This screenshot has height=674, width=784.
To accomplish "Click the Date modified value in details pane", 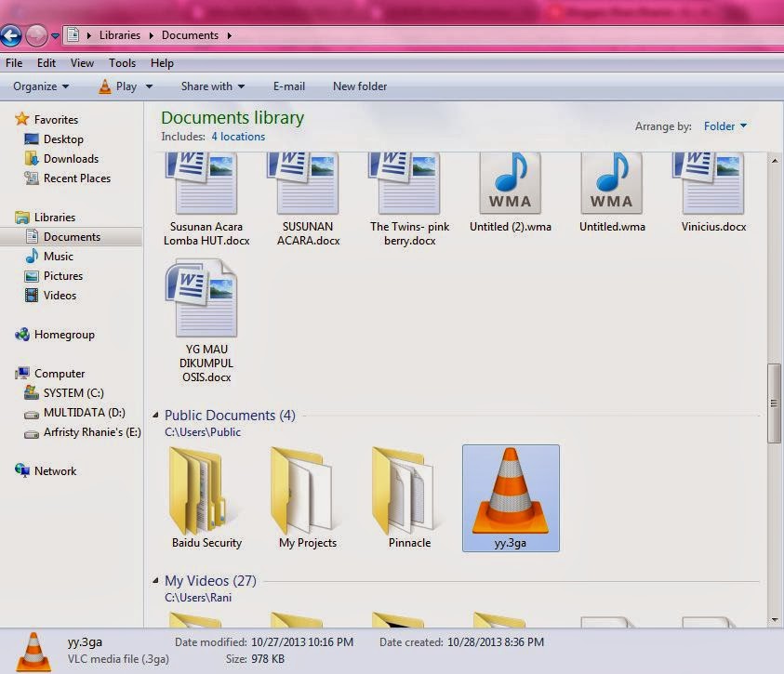I will (302, 642).
